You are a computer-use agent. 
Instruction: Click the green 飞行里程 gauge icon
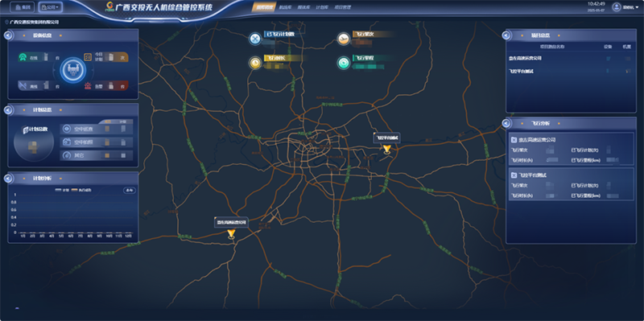344,63
